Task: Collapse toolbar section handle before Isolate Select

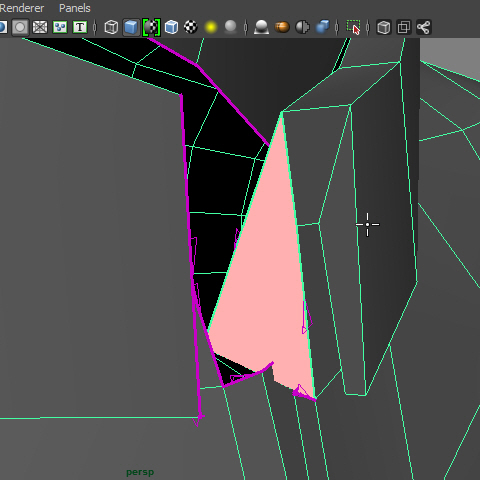Action: (337, 27)
